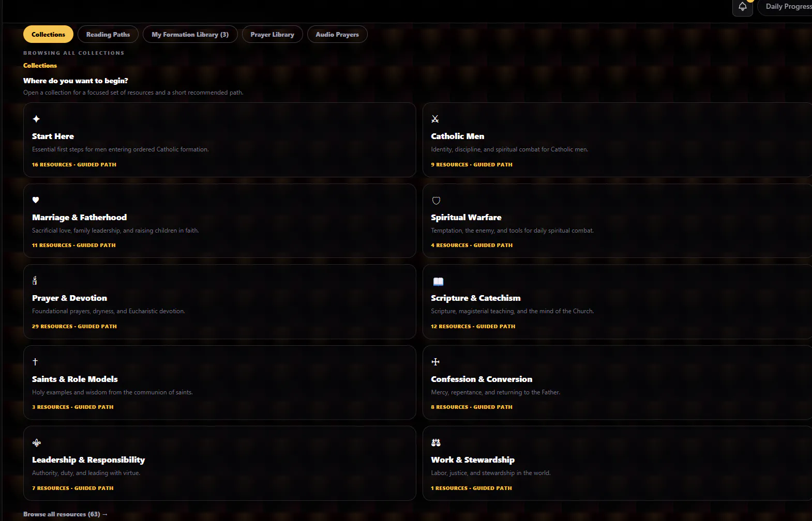
Task: Click '8 RESOURCES · GUIDED PATH' text
Action: click(472, 407)
